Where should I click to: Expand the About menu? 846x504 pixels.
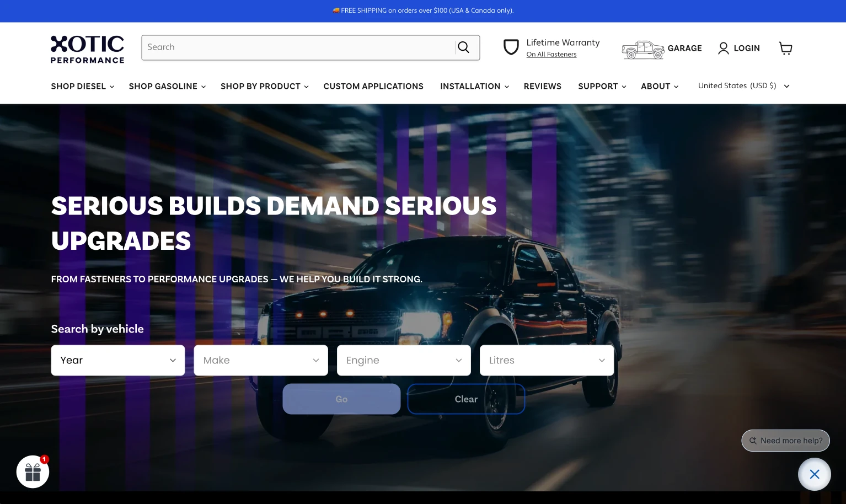coord(660,87)
